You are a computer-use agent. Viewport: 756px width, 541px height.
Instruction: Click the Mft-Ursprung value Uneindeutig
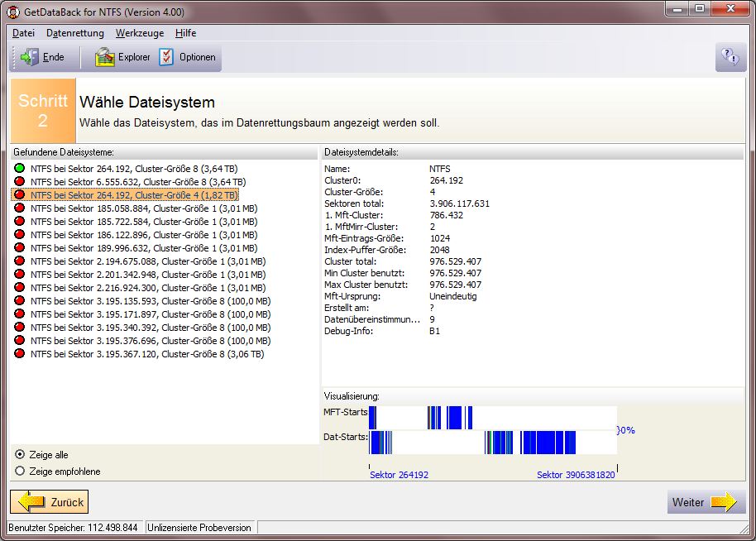(453, 296)
